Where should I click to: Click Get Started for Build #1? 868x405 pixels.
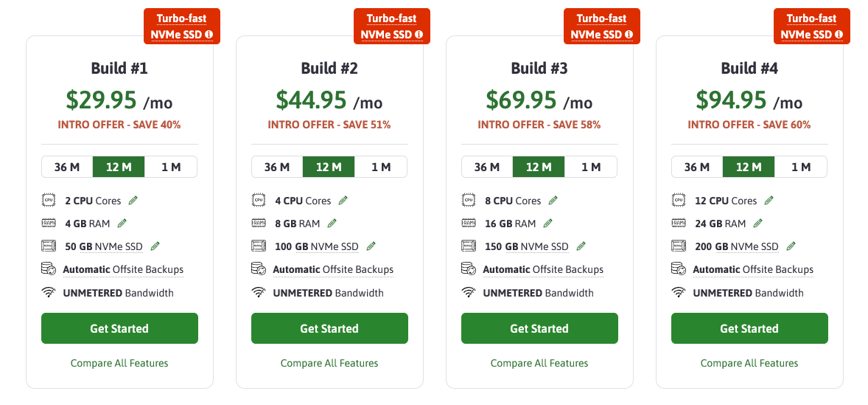(x=119, y=328)
